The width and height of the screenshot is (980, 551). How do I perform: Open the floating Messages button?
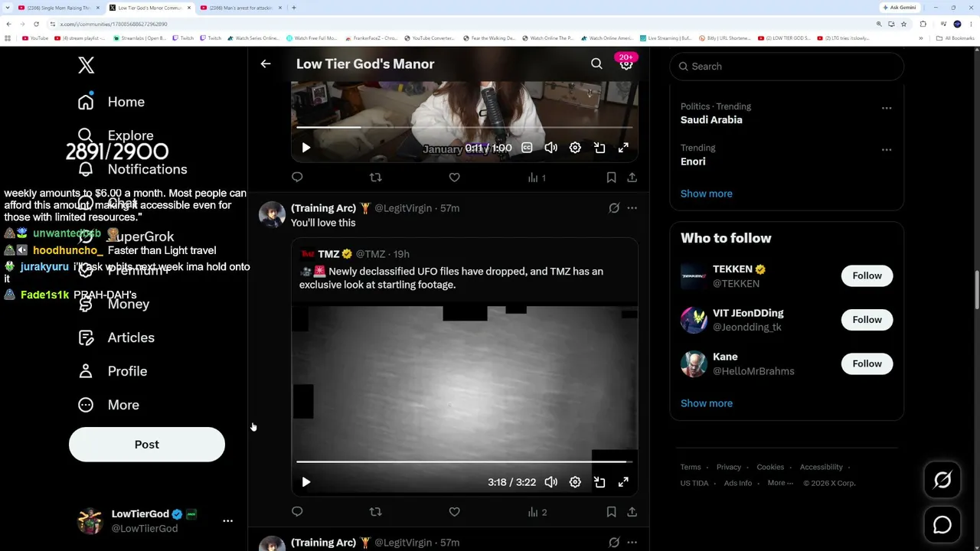point(942,525)
